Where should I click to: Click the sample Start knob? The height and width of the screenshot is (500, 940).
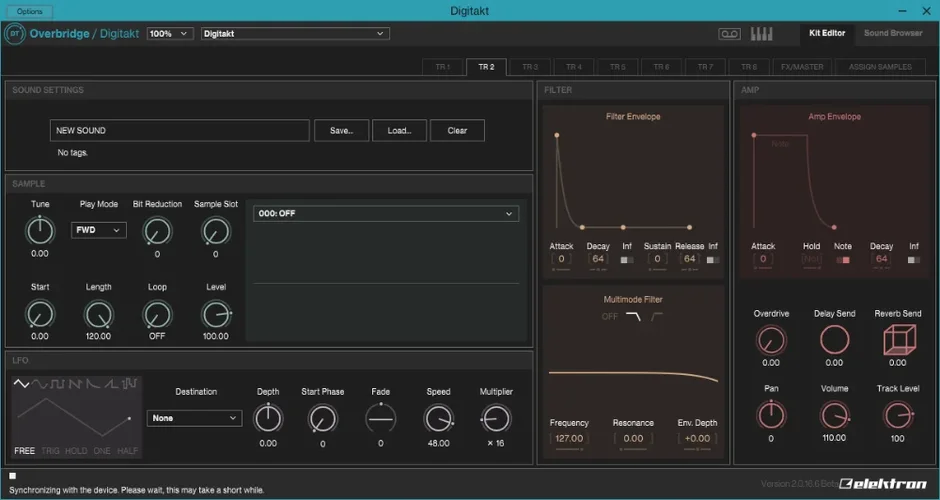40,314
